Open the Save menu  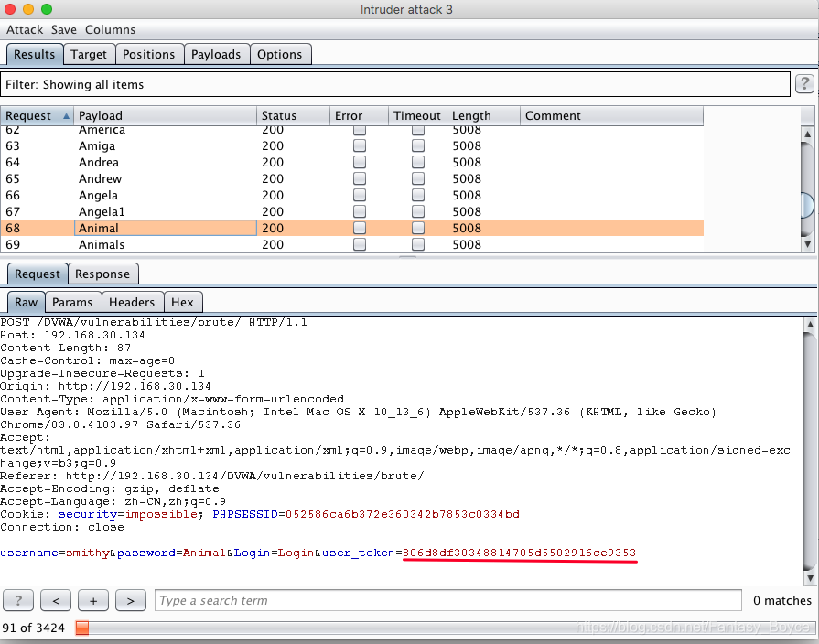[64, 30]
